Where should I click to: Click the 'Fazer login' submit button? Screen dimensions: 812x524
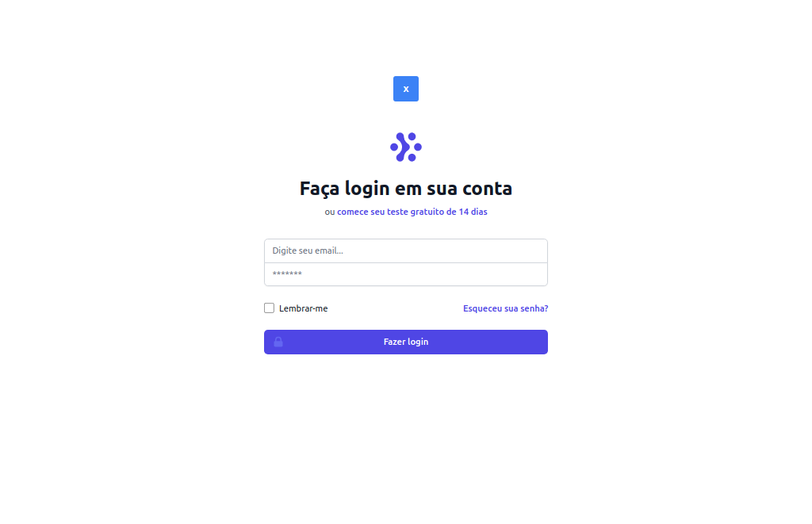[405, 342]
